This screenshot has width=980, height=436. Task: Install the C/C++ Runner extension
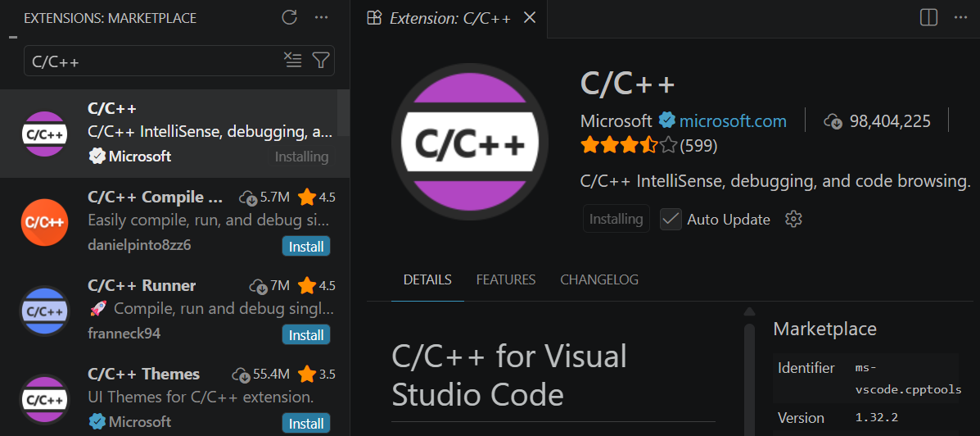pos(306,335)
